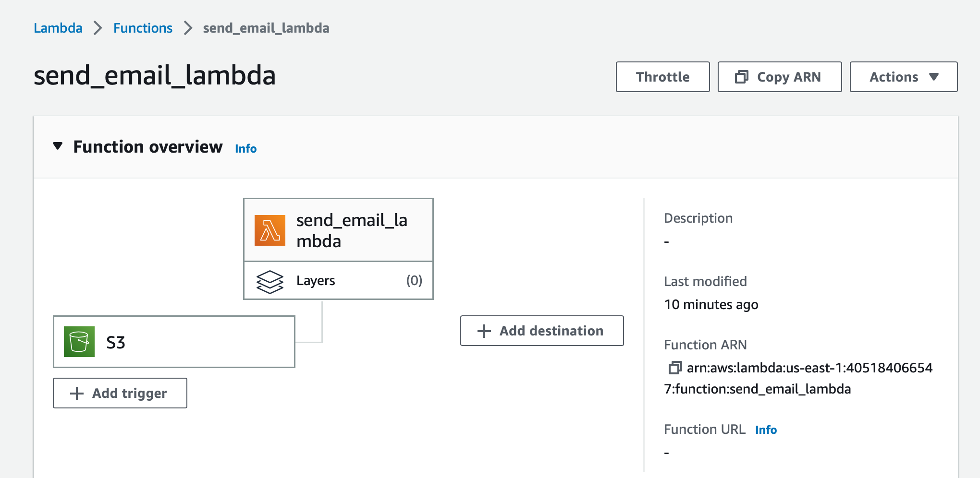980x478 pixels.
Task: Click the plus icon in Add trigger
Action: coord(77,394)
